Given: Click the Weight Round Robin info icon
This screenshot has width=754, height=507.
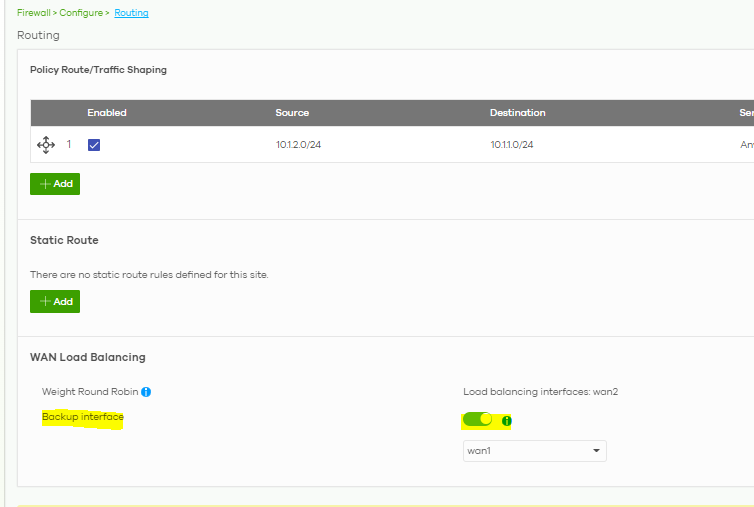Looking at the screenshot, I should pyautogui.click(x=146, y=392).
